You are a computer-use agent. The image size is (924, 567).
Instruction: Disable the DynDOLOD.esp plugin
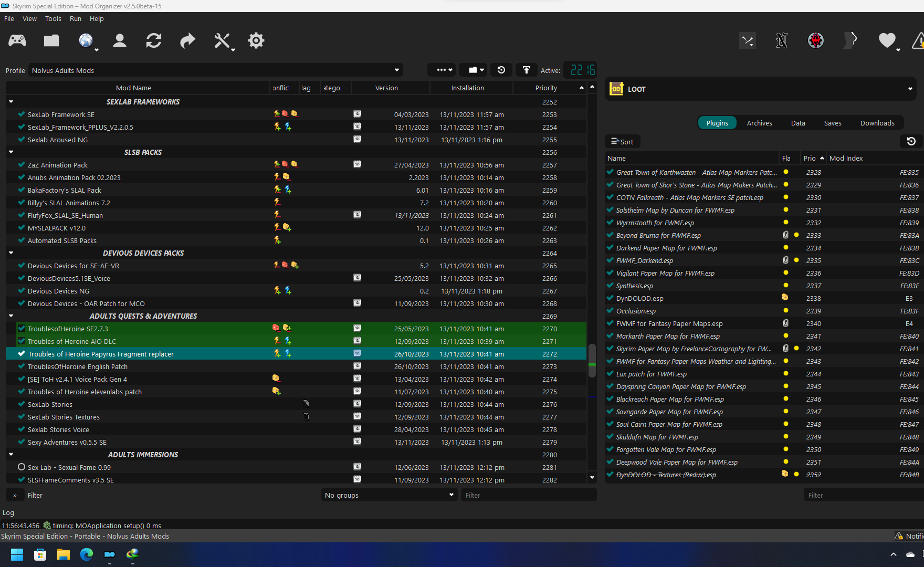(610, 298)
